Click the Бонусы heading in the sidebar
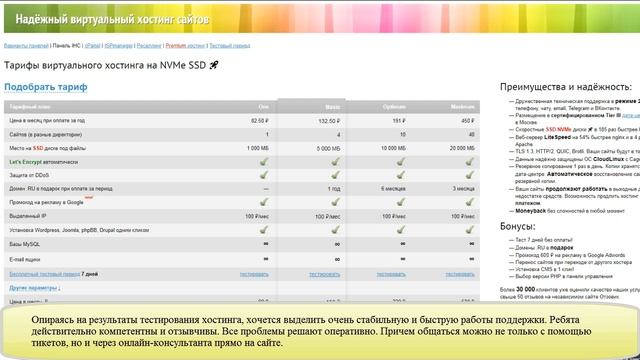This screenshot has width=640, height=360. click(518, 226)
